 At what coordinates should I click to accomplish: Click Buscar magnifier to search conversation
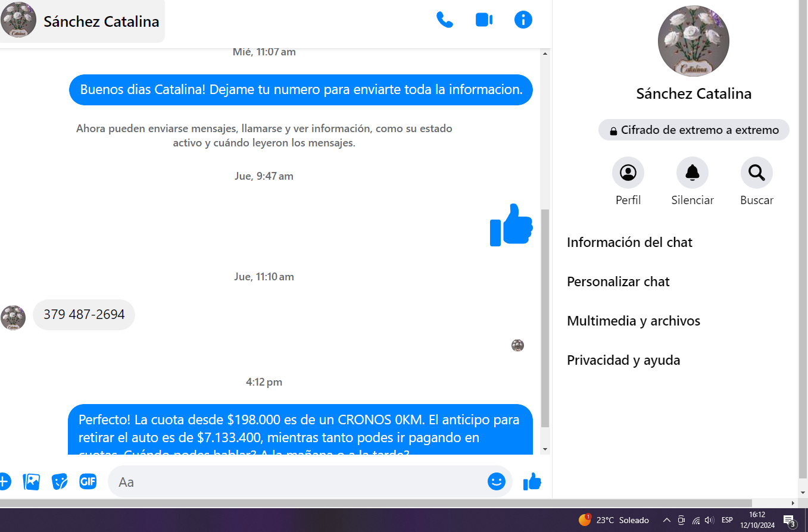point(756,173)
